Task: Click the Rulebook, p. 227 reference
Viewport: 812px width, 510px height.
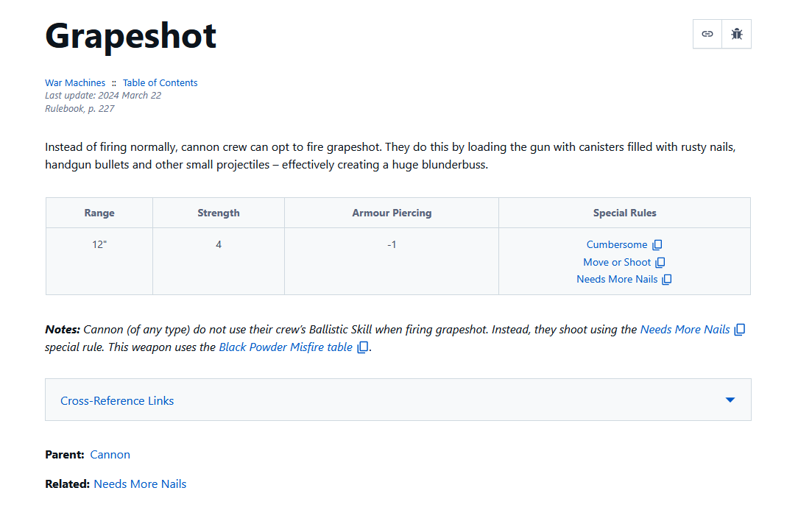Action: (x=80, y=109)
